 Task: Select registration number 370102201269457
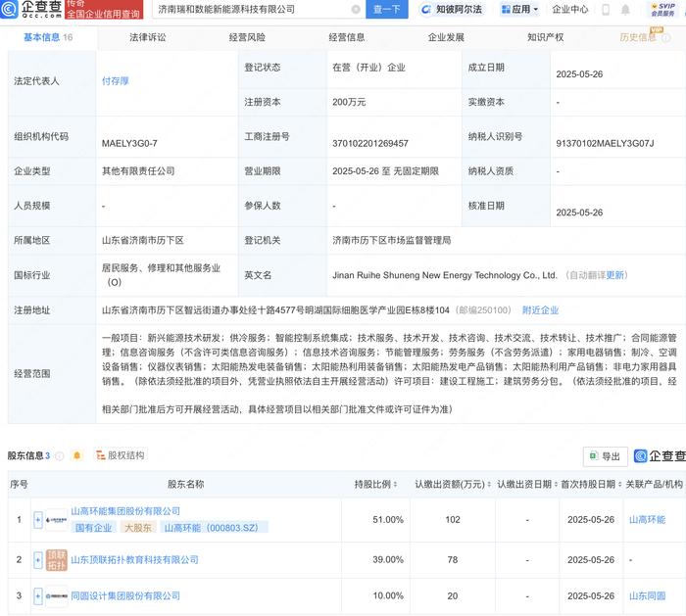(370, 143)
